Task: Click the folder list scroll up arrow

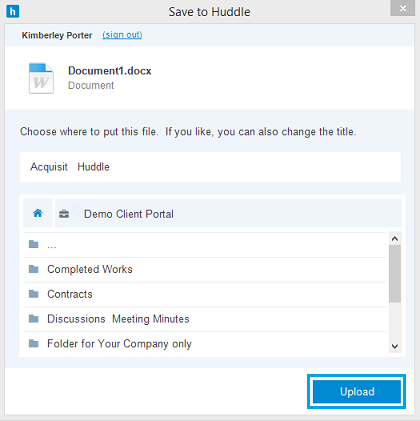Action: click(x=395, y=239)
